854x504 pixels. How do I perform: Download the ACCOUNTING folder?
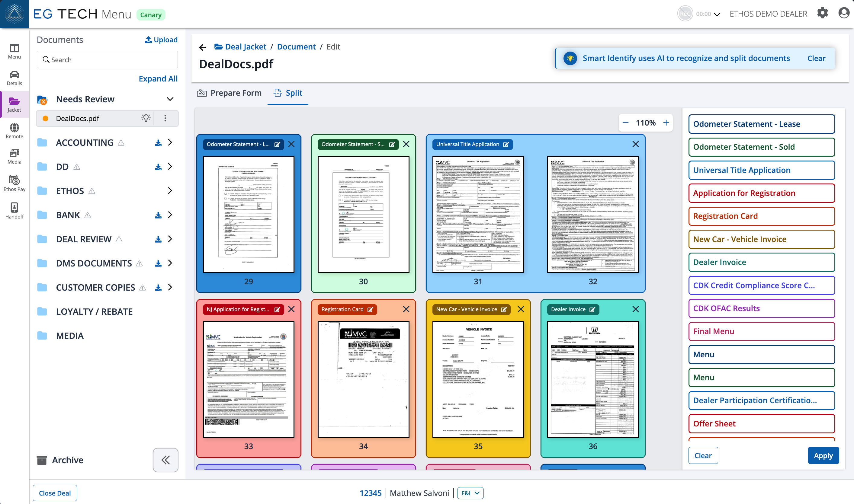(158, 143)
